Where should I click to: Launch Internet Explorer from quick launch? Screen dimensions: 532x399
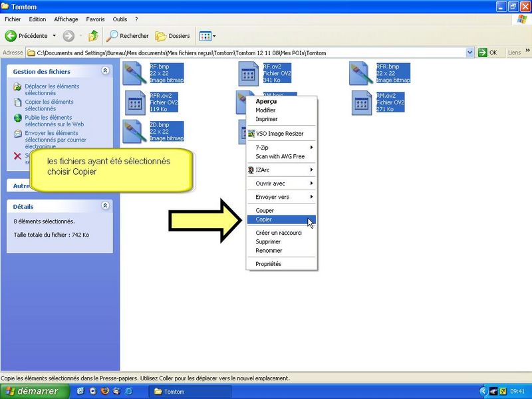(129, 391)
